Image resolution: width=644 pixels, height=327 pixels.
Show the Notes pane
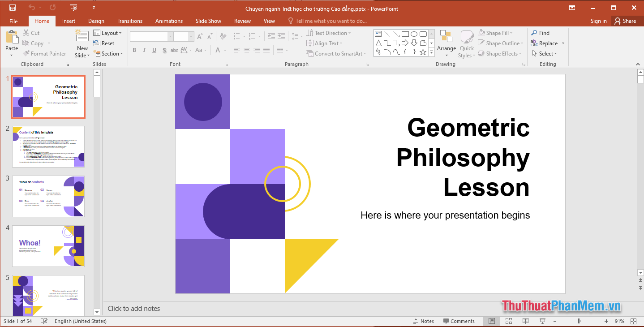[424, 321]
